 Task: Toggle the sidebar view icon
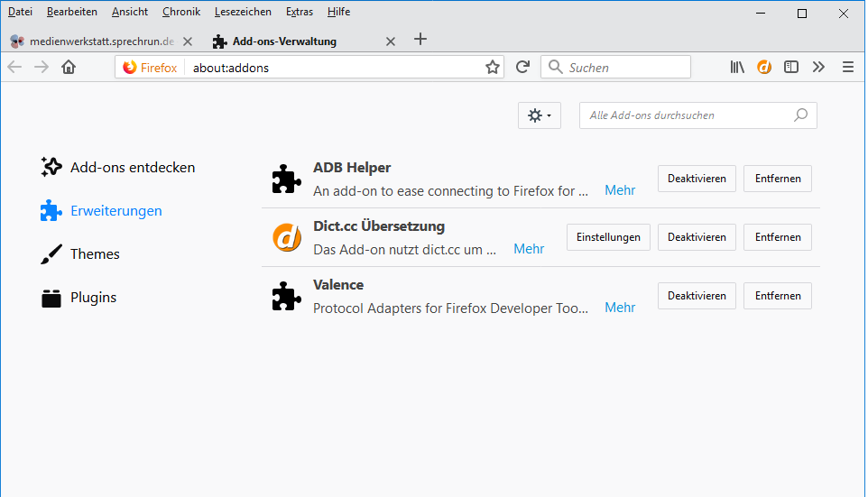click(791, 67)
